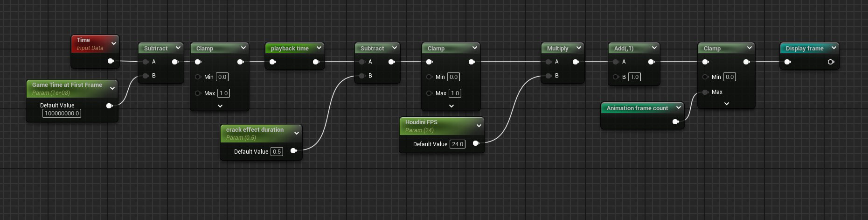Viewport: 868px width, 220px height.
Task: Click the Time node output pin
Action: point(111,61)
